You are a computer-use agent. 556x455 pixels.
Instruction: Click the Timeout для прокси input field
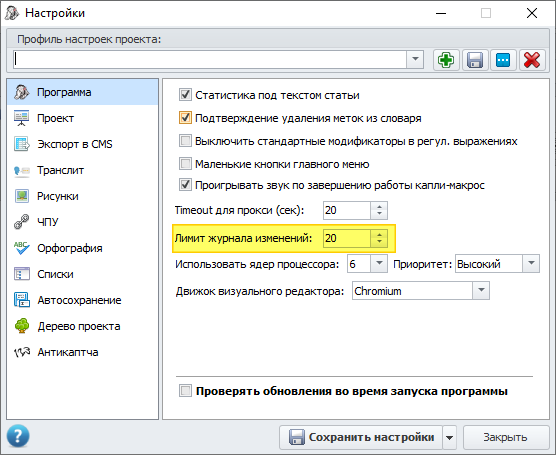click(347, 210)
